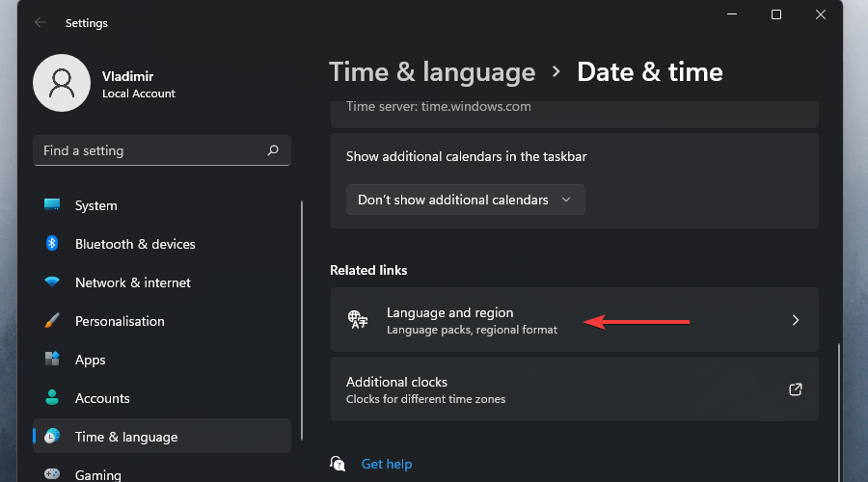This screenshot has width=868, height=482.
Task: Select the Apps sidebar entry
Action: pos(91,360)
